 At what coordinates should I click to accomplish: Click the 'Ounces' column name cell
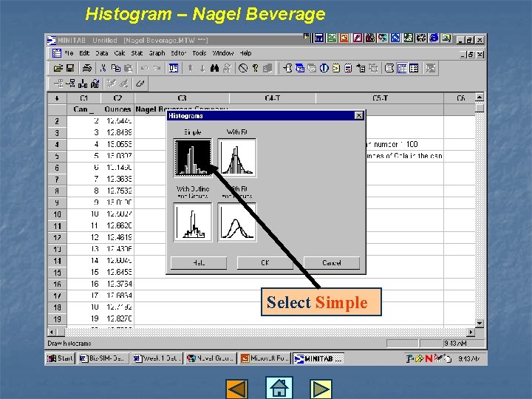[x=117, y=109]
